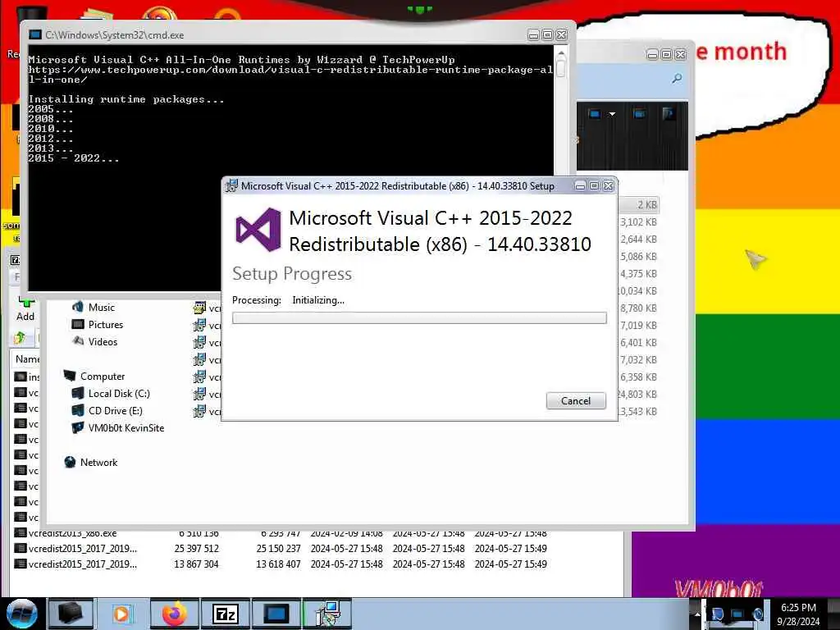Viewport: 840px width, 630px height.
Task: Click the 3,102 KB file size entry
Action: click(x=638, y=221)
